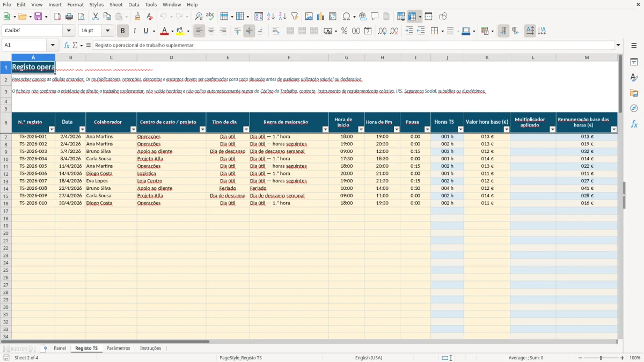Open the Function Wizard
Image resolution: width=644 pixels, height=362 pixels.
[67, 45]
